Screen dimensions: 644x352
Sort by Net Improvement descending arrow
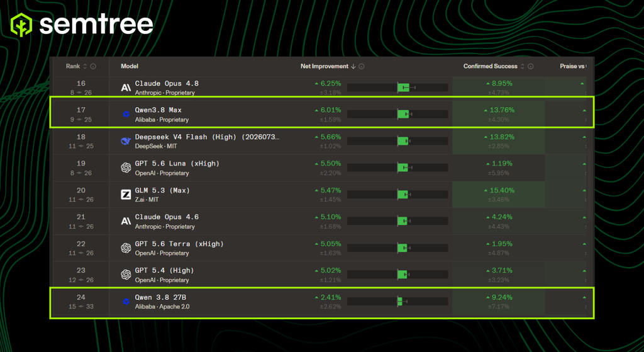point(353,66)
